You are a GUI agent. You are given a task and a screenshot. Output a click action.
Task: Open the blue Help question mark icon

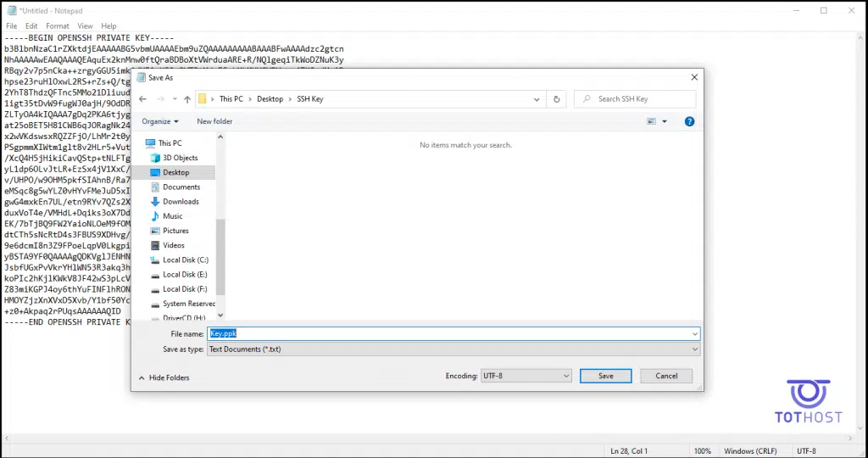[689, 121]
